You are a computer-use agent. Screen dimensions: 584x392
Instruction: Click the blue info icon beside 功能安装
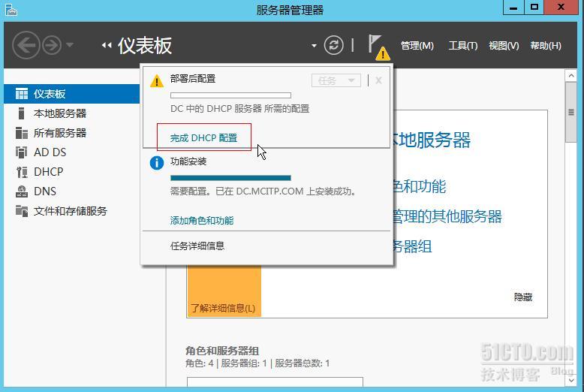(x=157, y=163)
